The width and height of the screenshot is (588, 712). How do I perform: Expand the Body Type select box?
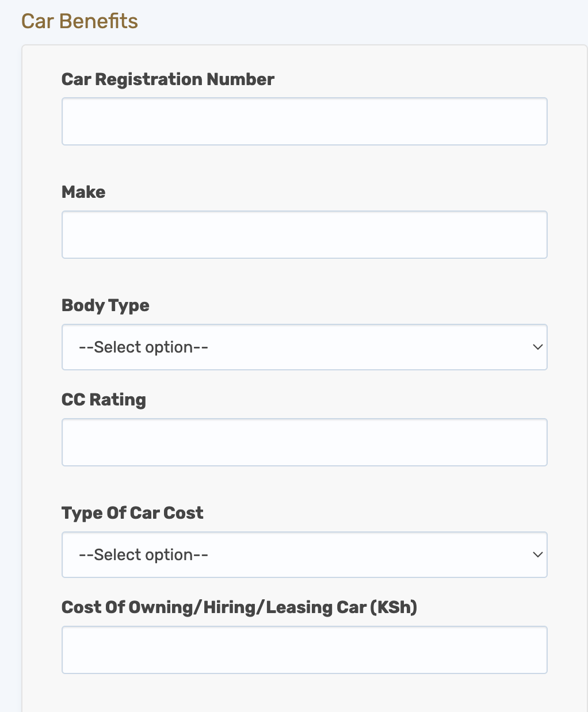(304, 347)
